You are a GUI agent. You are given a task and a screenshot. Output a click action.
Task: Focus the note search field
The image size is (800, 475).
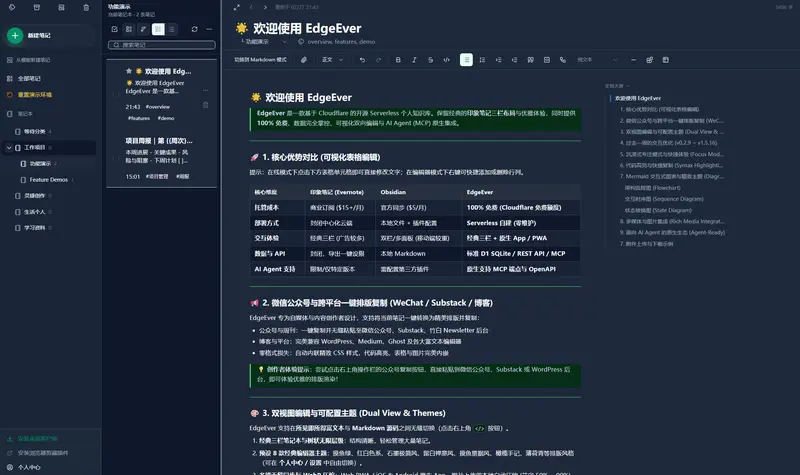[162, 45]
